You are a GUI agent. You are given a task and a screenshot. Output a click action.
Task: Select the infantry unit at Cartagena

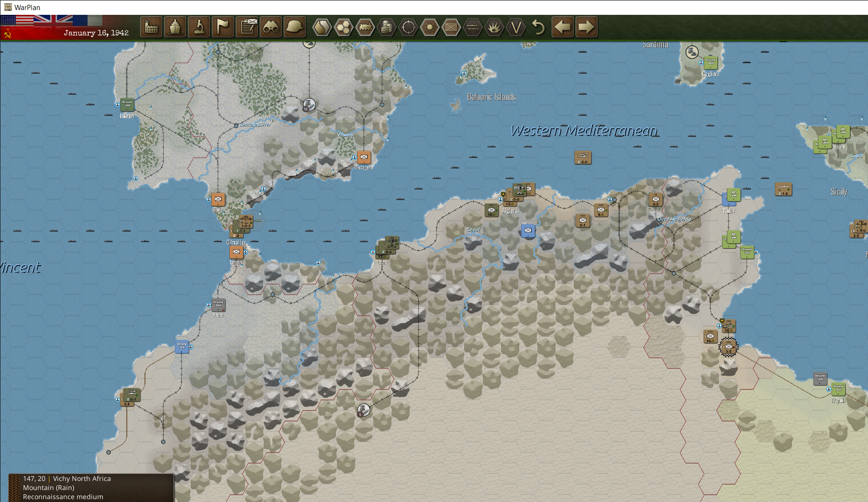[364, 157]
